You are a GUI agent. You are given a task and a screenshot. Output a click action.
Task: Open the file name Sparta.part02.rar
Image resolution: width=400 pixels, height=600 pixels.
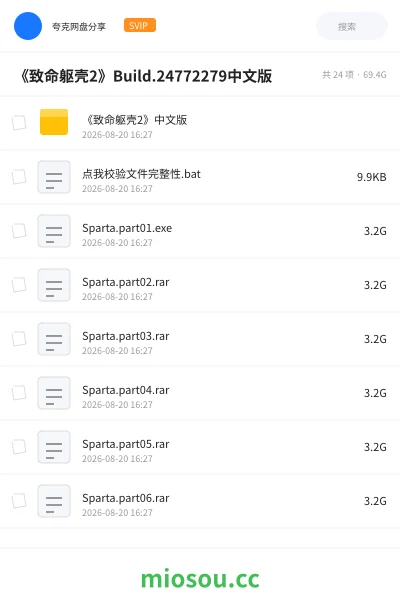click(x=126, y=282)
